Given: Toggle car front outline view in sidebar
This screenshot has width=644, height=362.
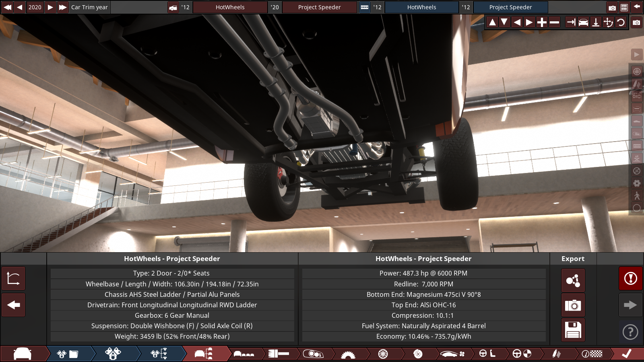Looking at the screenshot, I should [637, 109].
